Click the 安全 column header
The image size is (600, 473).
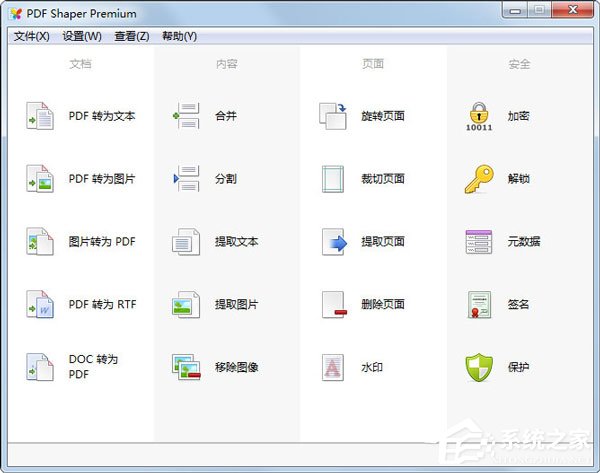pos(519,64)
